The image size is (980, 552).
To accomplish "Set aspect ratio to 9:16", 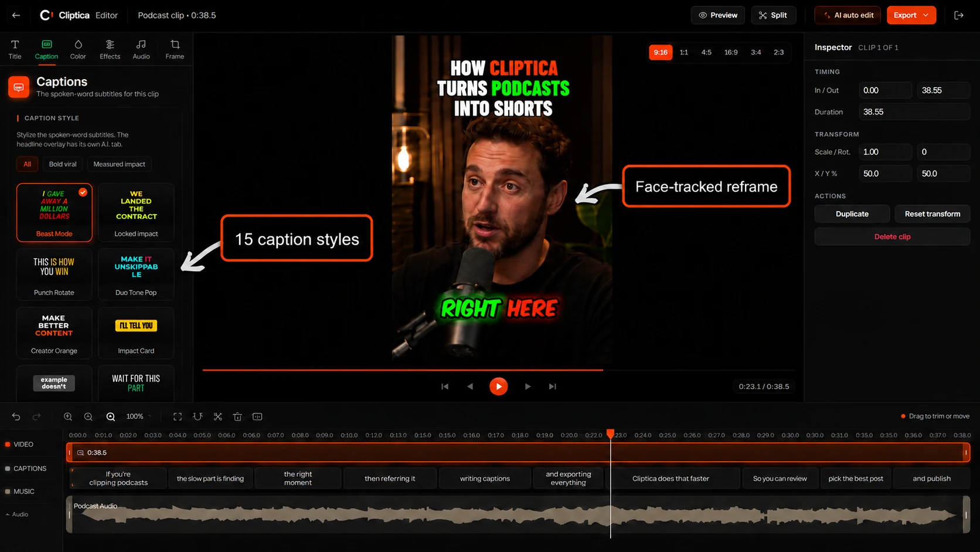I will 661,52.
